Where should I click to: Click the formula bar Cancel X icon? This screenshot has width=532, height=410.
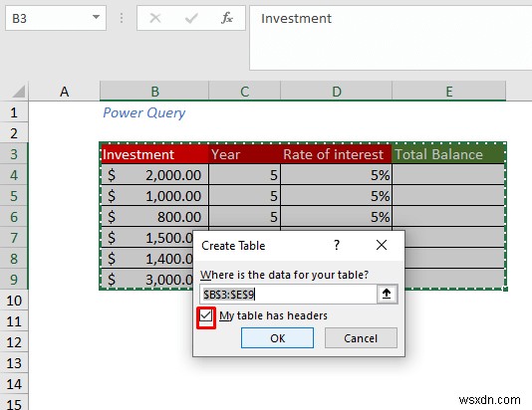[155, 18]
